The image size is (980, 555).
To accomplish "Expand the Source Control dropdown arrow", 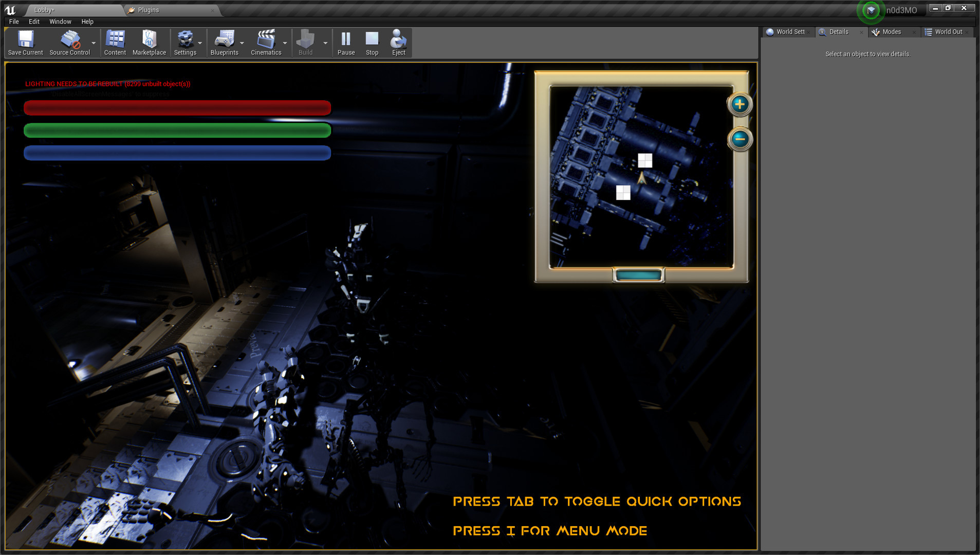I will pos(94,43).
